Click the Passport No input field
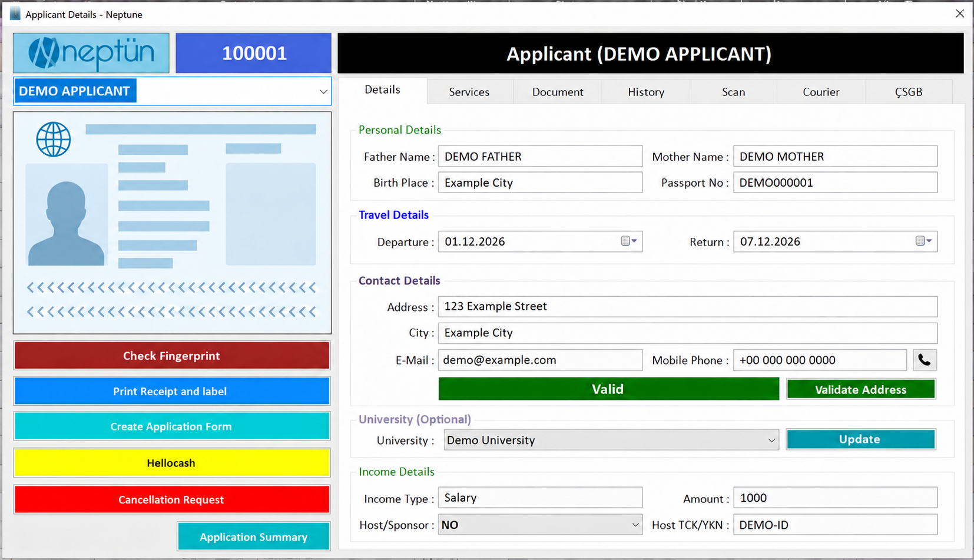The height and width of the screenshot is (560, 974). coord(835,183)
